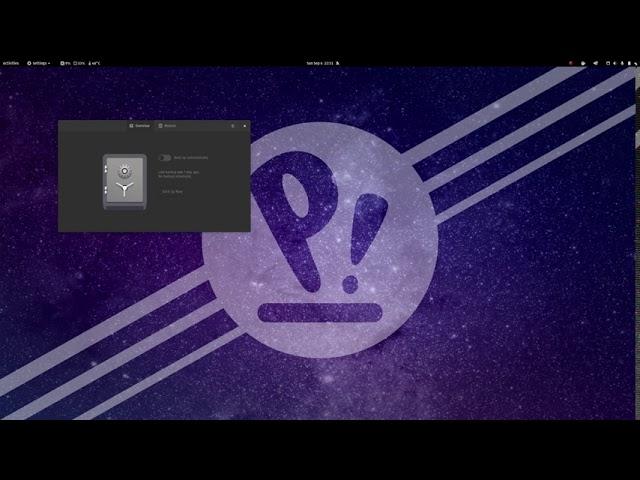This screenshot has width=640, height=480.
Task: Switch to the Folders tab in backup window
Action: 167,126
